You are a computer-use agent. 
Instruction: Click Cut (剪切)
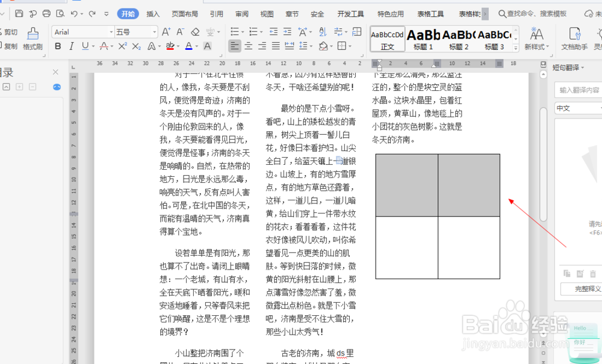(9, 32)
